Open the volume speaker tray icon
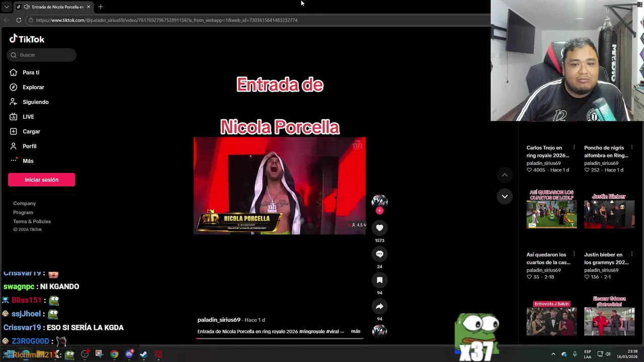644x362 pixels. [x=608, y=354]
